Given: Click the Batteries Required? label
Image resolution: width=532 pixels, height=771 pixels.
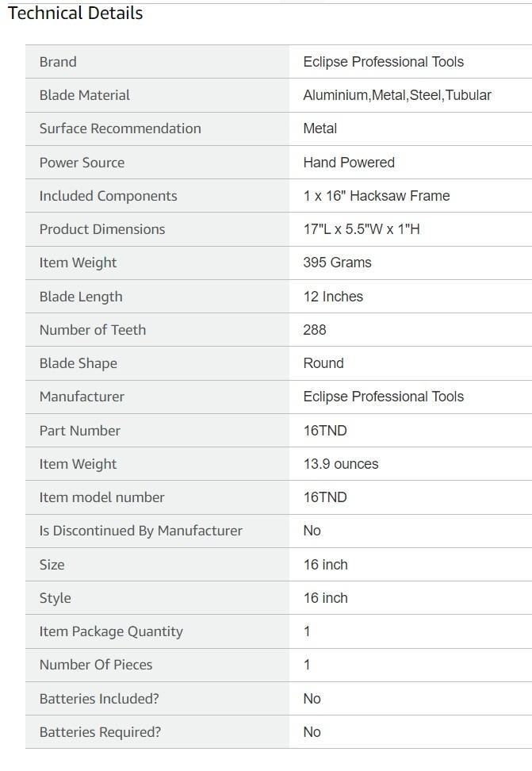Looking at the screenshot, I should tap(100, 732).
